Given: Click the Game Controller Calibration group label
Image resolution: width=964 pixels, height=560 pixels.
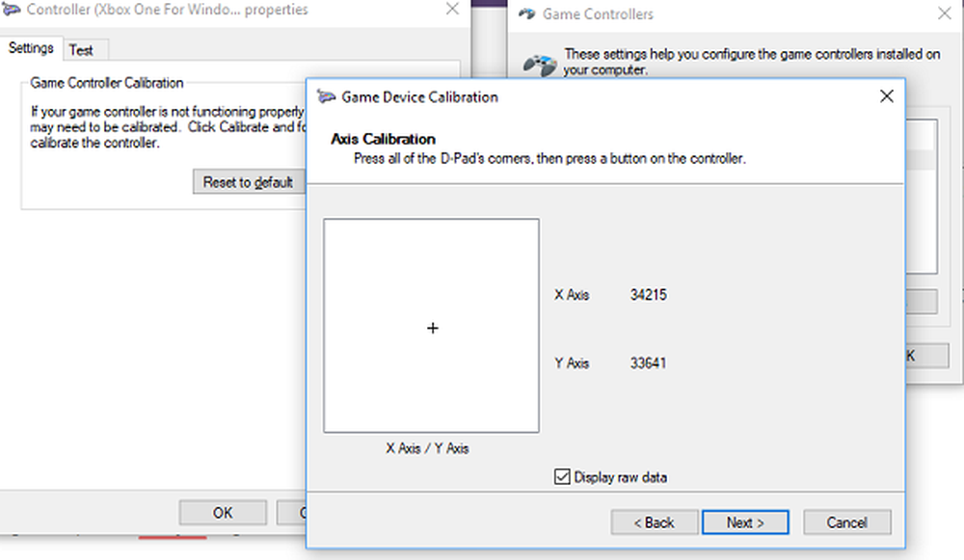Looking at the screenshot, I should click(107, 83).
